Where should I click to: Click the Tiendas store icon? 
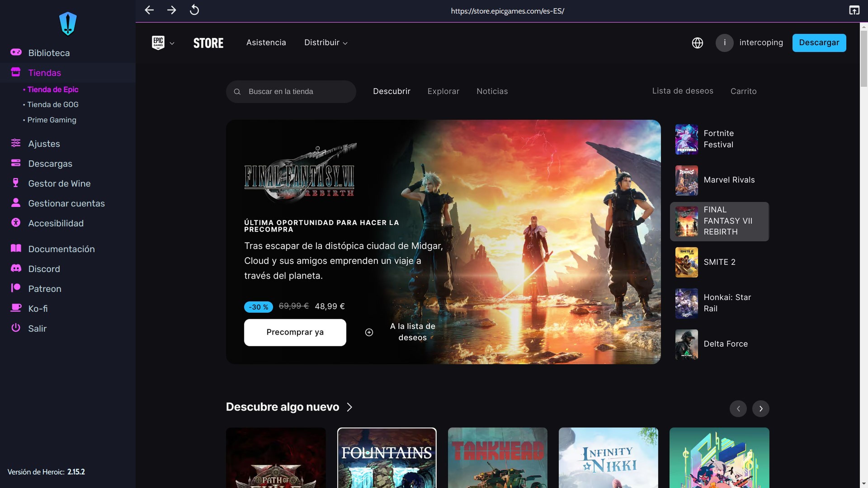coord(16,72)
